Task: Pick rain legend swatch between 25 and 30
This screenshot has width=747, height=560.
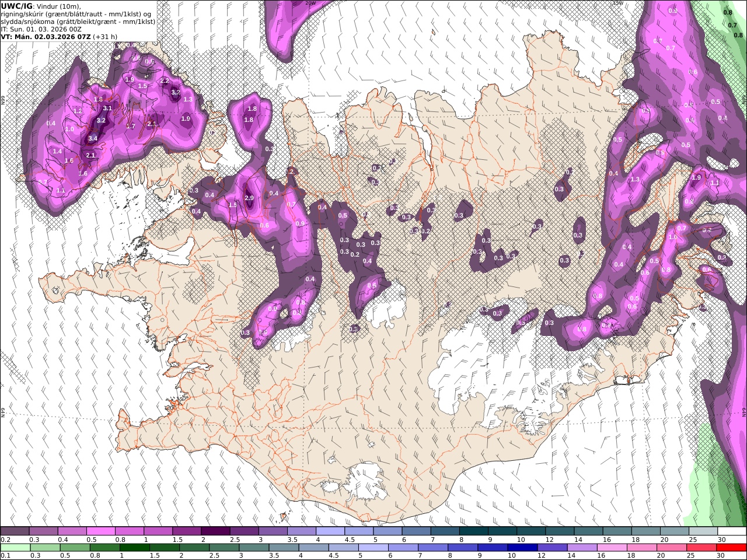Action: pyautogui.click(x=701, y=548)
